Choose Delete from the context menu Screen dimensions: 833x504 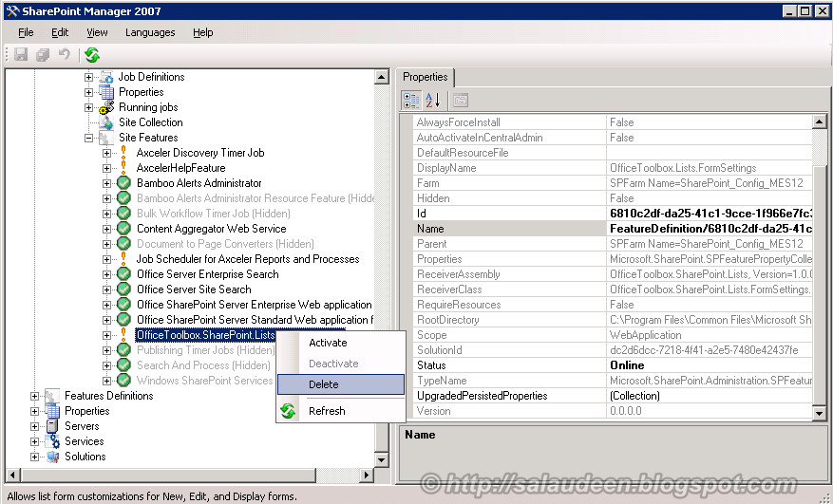pyautogui.click(x=341, y=384)
